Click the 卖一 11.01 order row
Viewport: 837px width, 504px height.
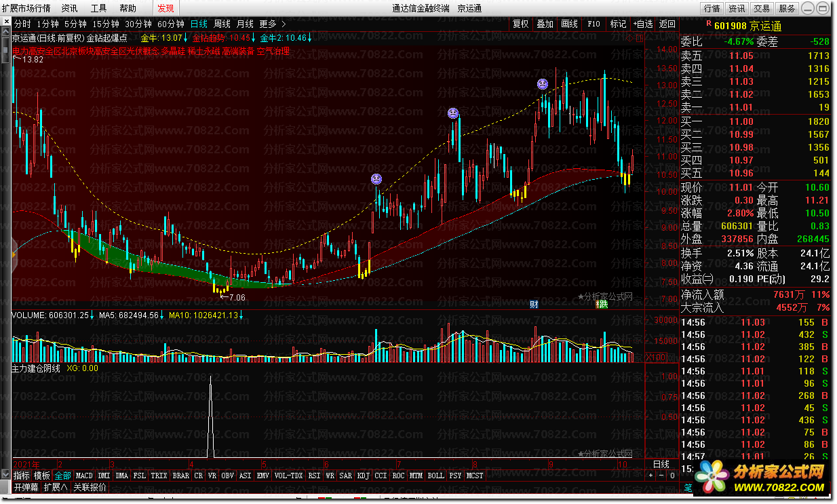click(x=756, y=107)
